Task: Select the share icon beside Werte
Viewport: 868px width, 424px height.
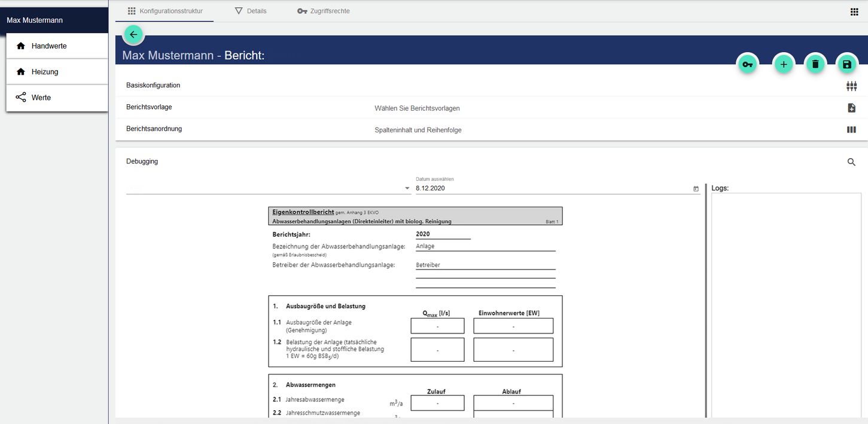Action: [x=20, y=97]
